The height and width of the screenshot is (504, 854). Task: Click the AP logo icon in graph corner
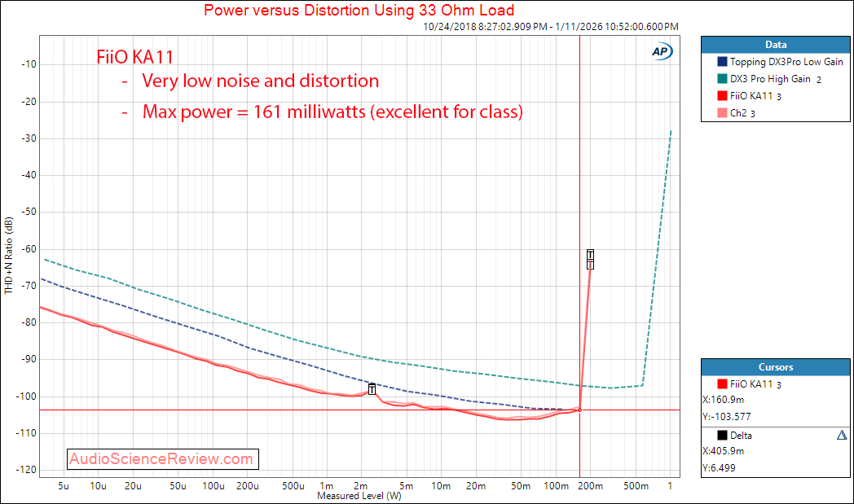(x=662, y=52)
